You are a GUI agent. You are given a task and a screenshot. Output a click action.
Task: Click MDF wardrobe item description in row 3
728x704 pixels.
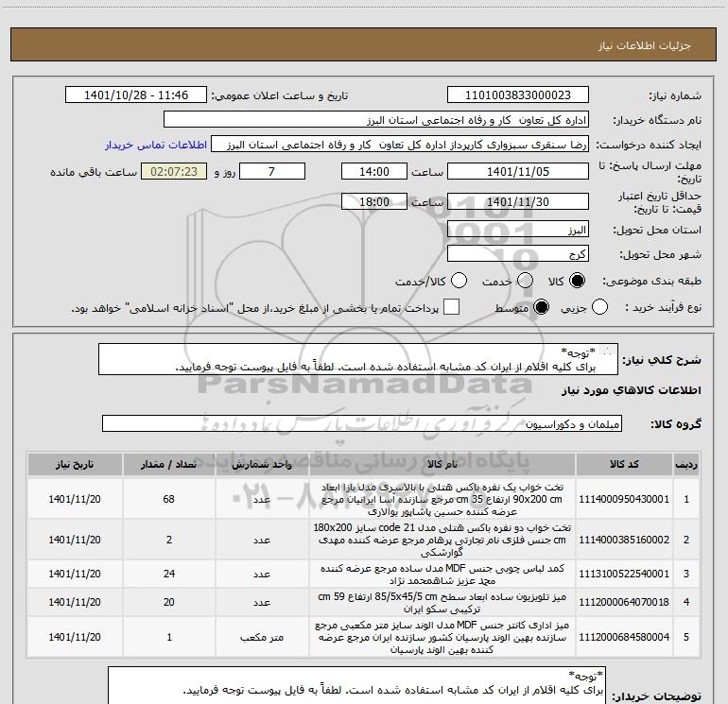[442, 574]
